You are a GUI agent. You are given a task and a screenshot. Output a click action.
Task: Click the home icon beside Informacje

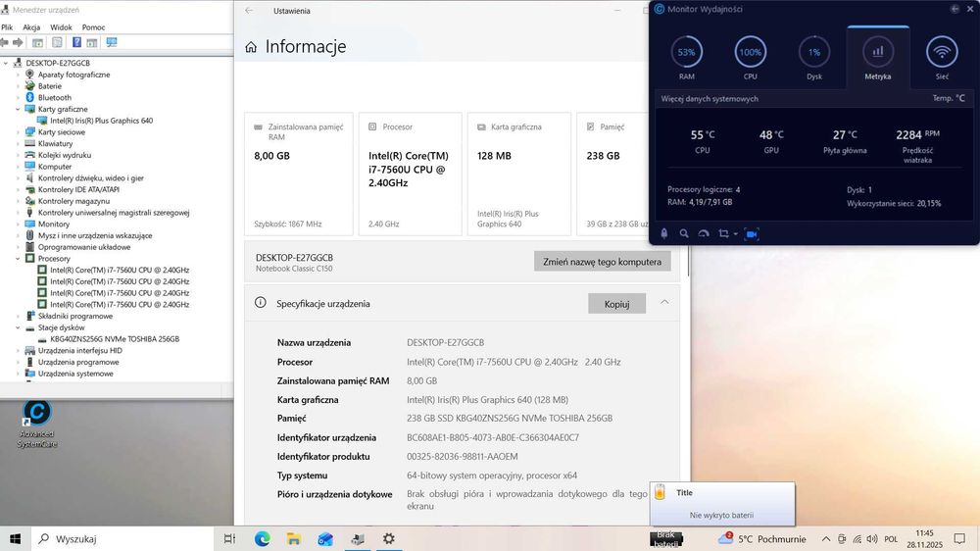pos(251,47)
